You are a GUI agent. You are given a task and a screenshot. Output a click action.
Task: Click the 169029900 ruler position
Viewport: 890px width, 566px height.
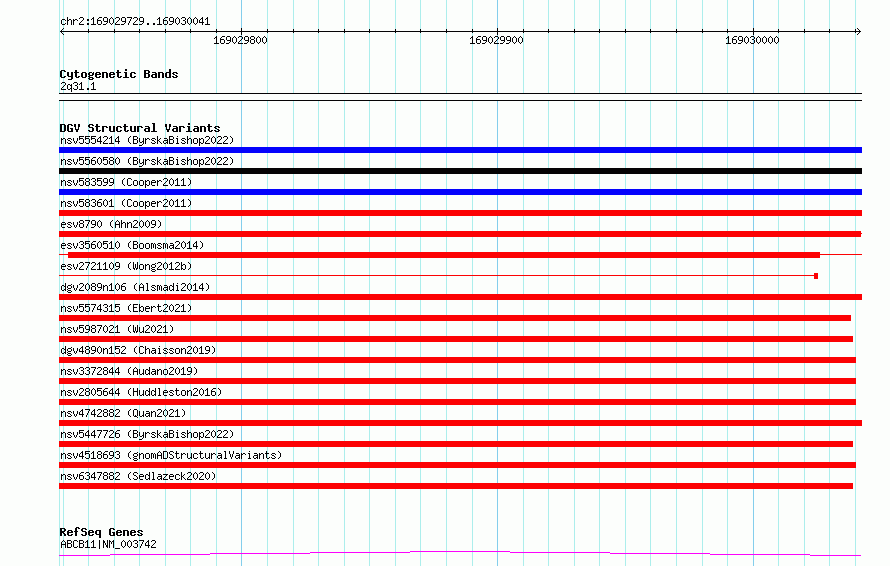(496, 40)
